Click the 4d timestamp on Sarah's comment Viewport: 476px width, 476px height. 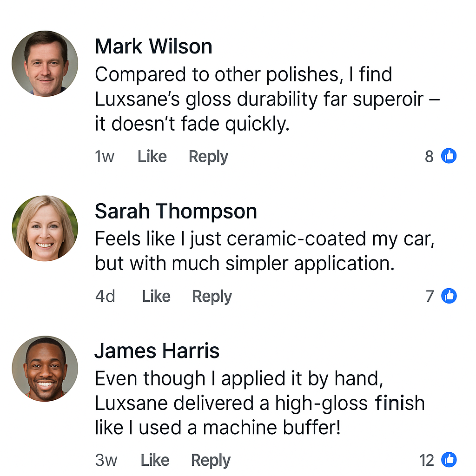[x=105, y=296]
